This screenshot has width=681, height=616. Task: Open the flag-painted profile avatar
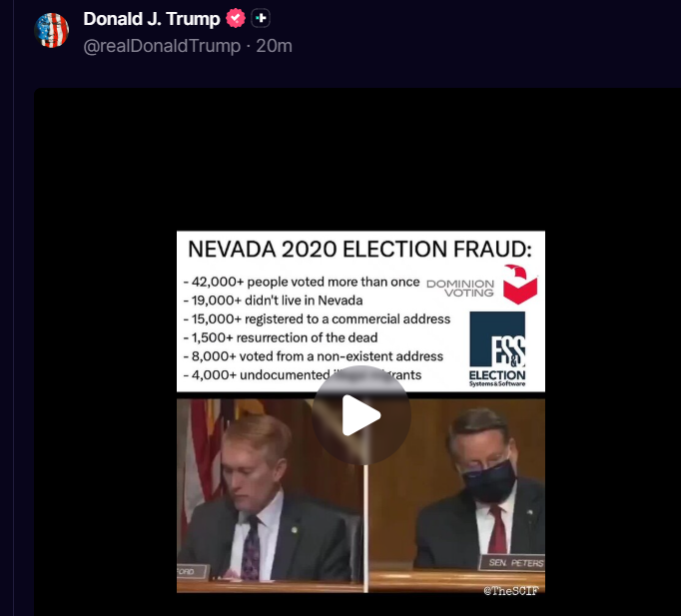tap(52, 30)
